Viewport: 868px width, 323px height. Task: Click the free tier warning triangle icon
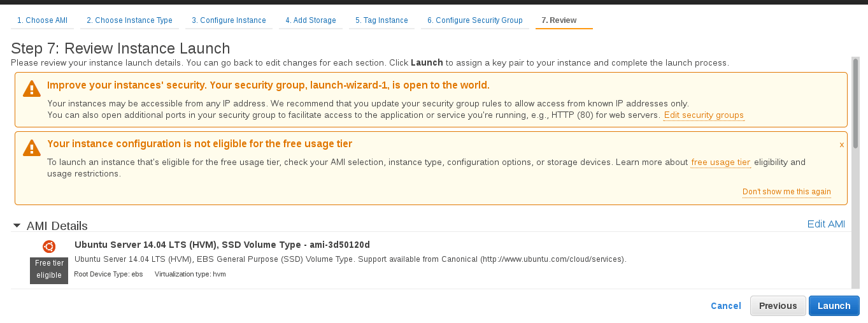point(31,148)
